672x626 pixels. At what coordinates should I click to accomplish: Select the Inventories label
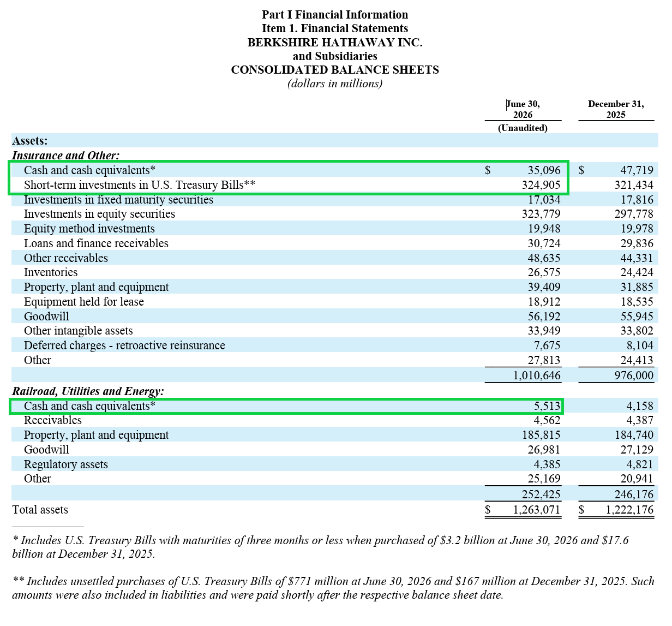point(51,272)
